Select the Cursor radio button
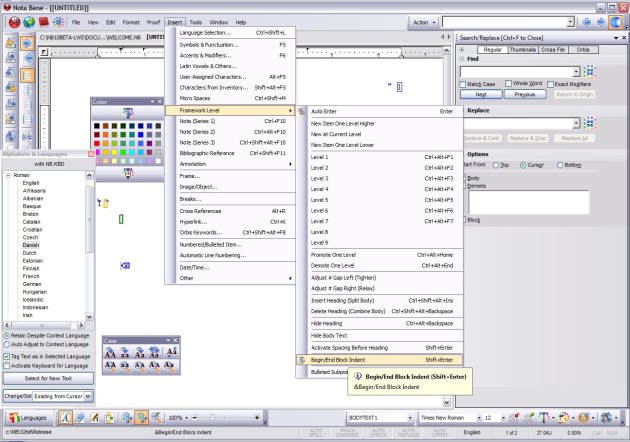This screenshot has width=630, height=442. click(523, 165)
